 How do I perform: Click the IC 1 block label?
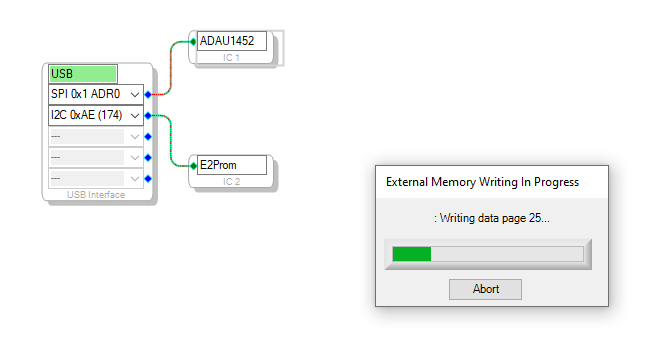pos(231,57)
